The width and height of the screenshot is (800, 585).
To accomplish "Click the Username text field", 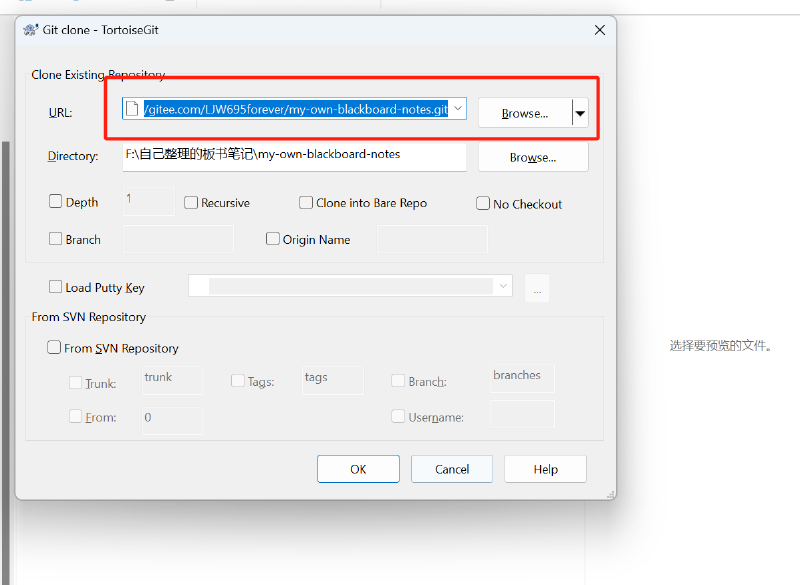I will tap(522, 414).
